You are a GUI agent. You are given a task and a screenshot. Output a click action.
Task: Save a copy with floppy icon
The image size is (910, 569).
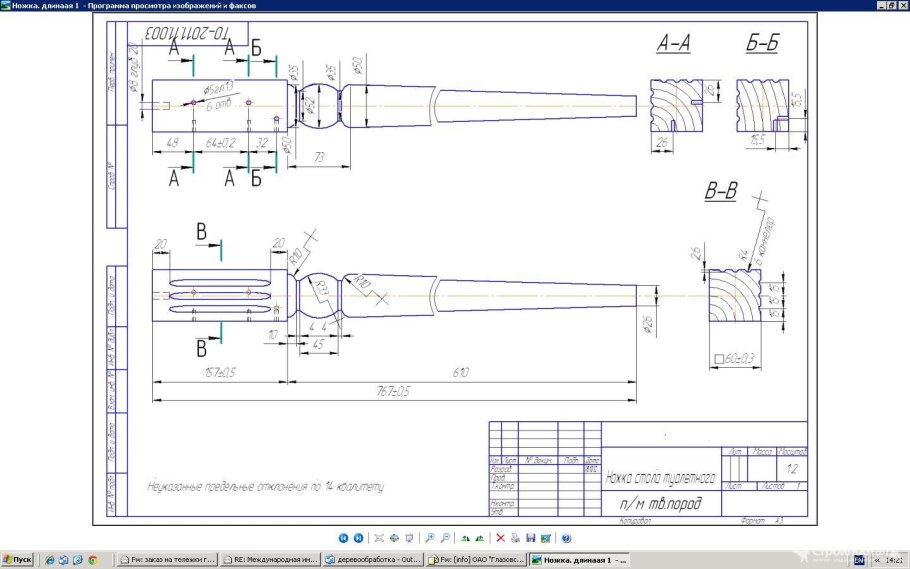coord(530,537)
